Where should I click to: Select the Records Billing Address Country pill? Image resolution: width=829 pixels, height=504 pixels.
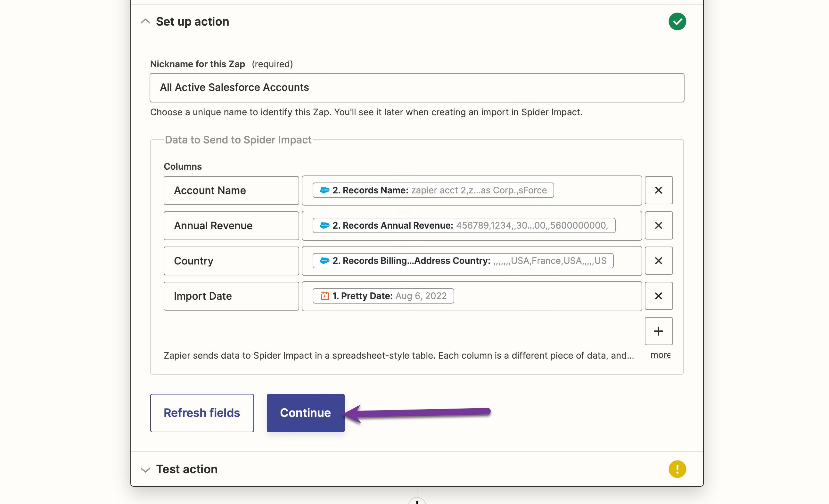point(463,261)
